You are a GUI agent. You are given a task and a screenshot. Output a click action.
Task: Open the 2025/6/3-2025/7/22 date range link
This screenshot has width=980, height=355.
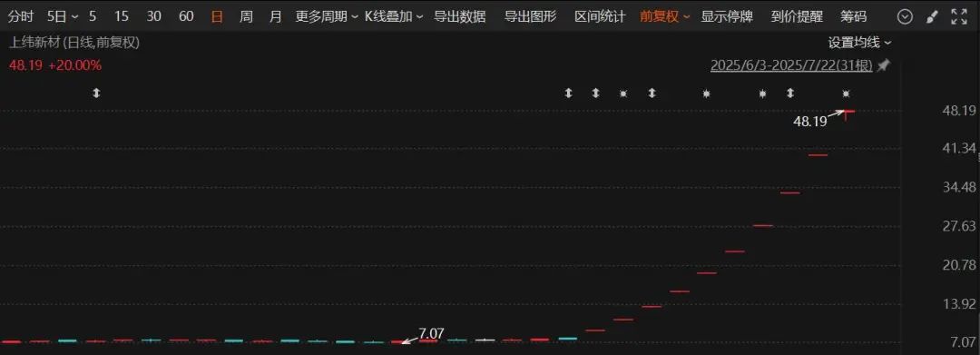pyautogui.click(x=791, y=65)
